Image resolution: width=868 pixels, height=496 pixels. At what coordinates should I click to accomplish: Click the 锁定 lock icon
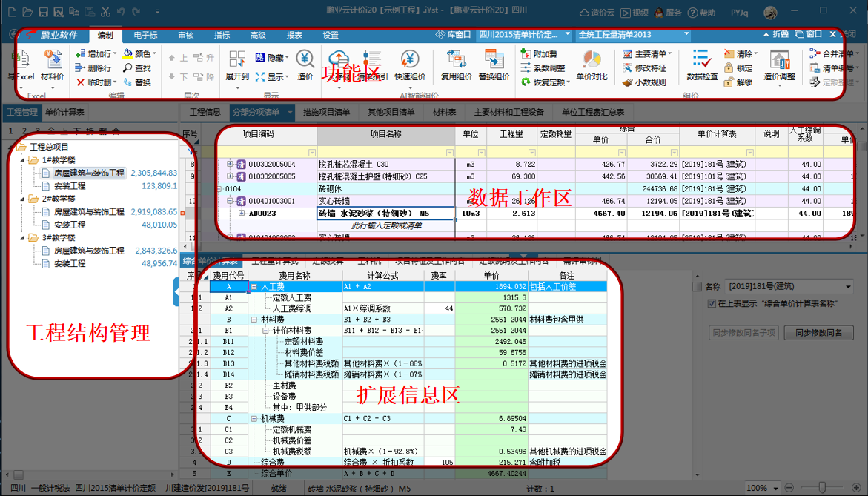point(729,68)
